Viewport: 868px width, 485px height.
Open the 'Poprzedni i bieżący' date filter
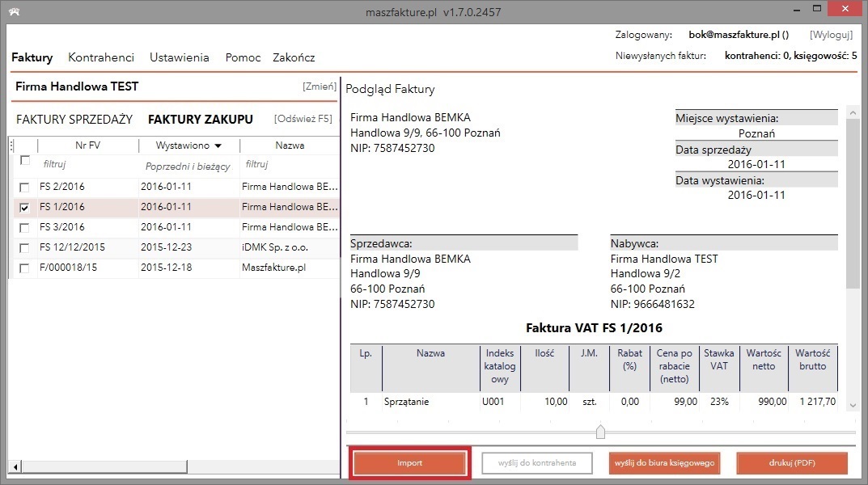coord(188,166)
